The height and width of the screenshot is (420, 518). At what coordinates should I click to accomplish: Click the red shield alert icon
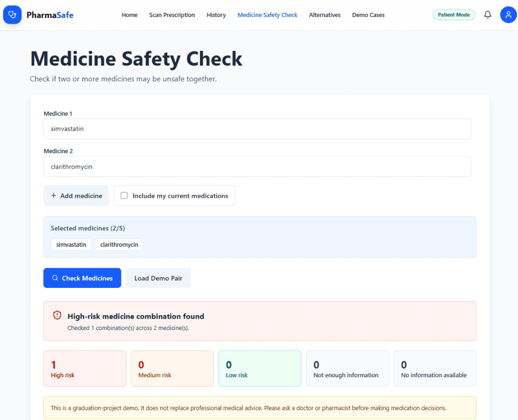[57, 315]
